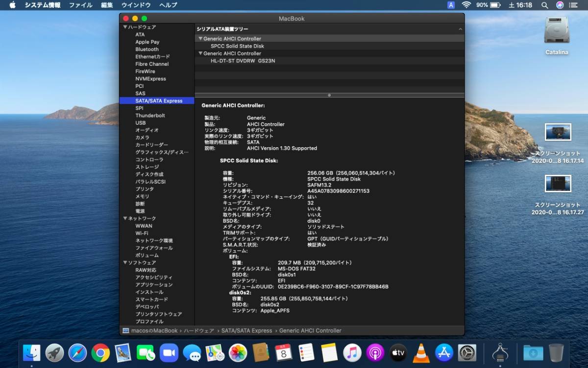Select USB in the sidebar

141,123
